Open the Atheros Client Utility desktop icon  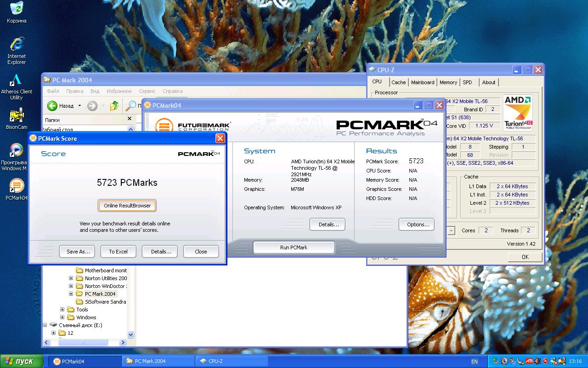[17, 80]
